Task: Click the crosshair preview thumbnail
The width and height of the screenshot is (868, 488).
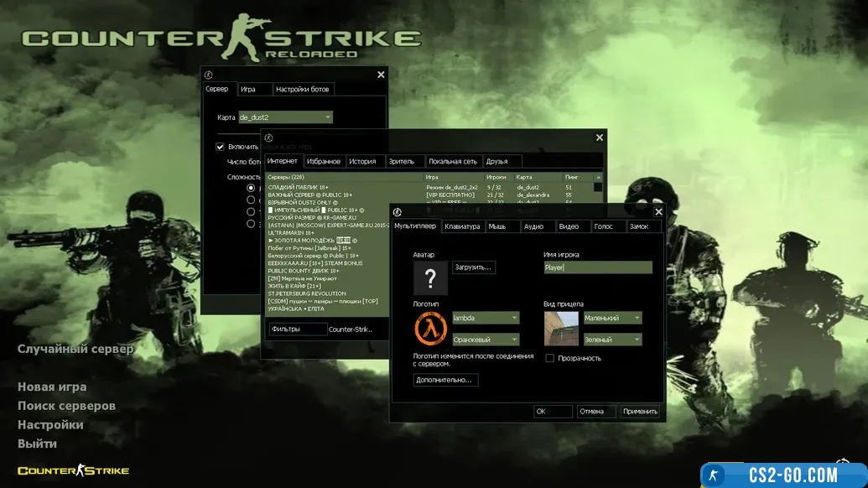Action: point(561,328)
